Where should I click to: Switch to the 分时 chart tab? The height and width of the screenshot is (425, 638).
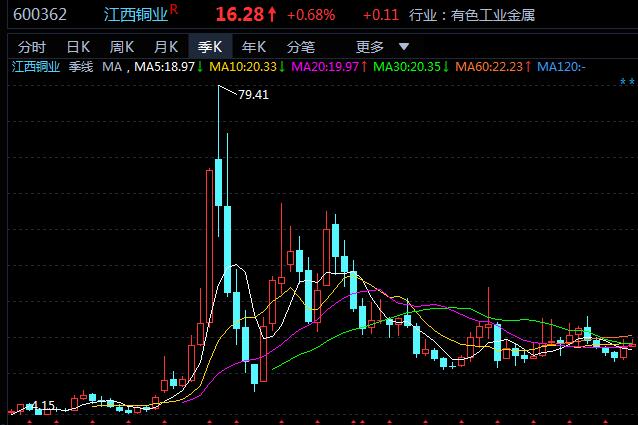pos(31,47)
